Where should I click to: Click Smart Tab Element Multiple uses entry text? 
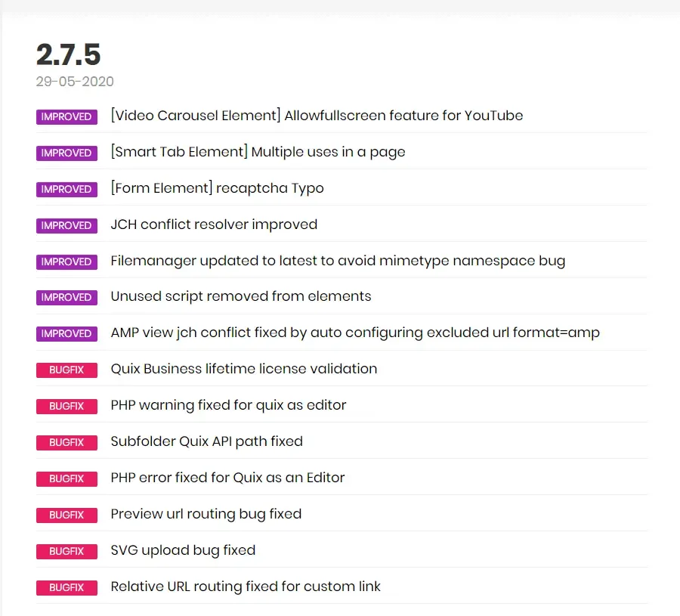(258, 152)
